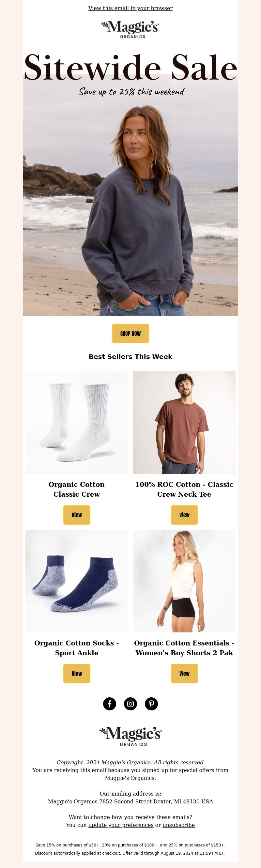Screen dimensions: 261x868
Task: Click the Maggie's Organics footer logo
Action: coord(130,736)
